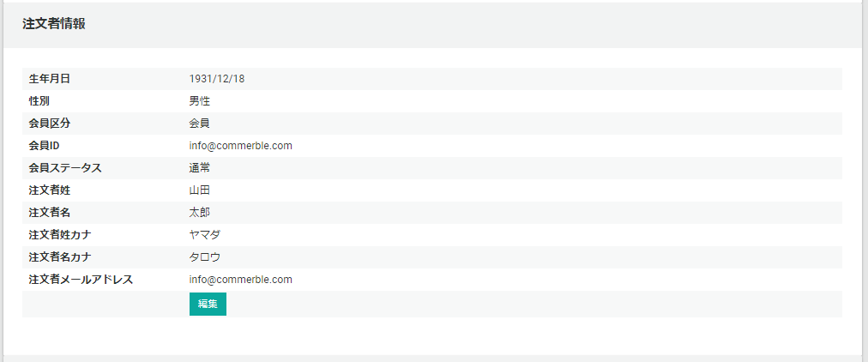Viewport: 868px width, 362px height.
Task: Click the 会員区分 value 会員
Action: [199, 124]
